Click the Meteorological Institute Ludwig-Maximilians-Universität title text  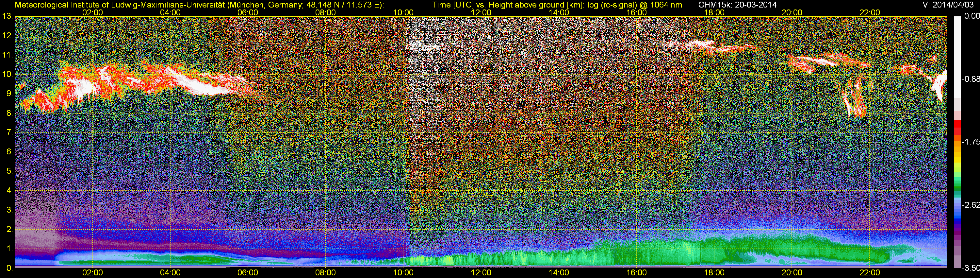tap(199, 5)
